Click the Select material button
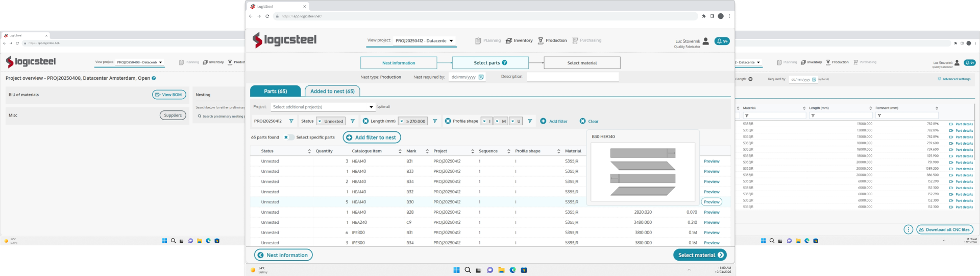This screenshot has width=980, height=276. click(x=700, y=255)
